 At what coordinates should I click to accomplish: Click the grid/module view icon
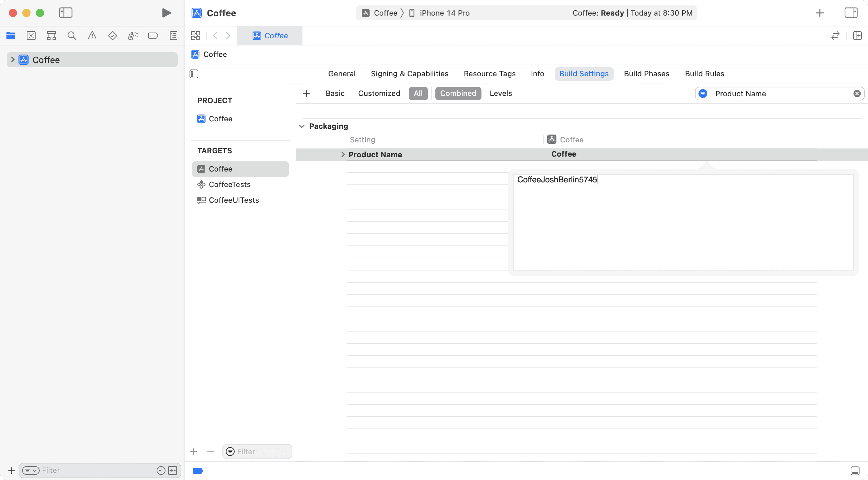tap(196, 36)
